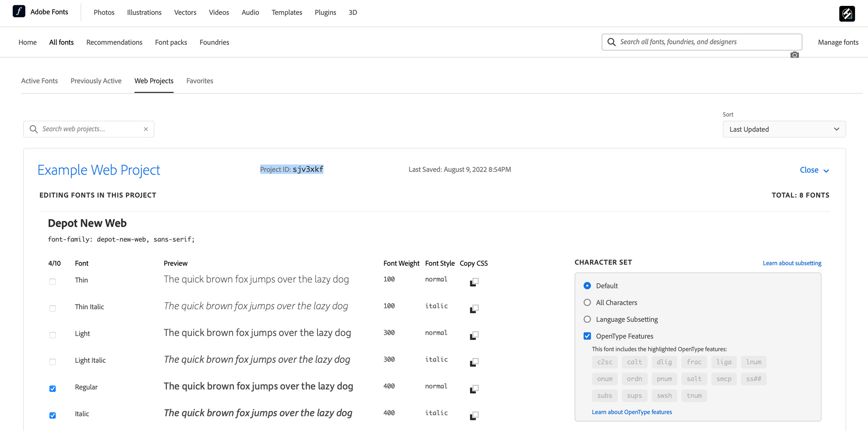This screenshot has width=868, height=431.
Task: Click Illustrations in the top bar
Action: coord(144,12)
